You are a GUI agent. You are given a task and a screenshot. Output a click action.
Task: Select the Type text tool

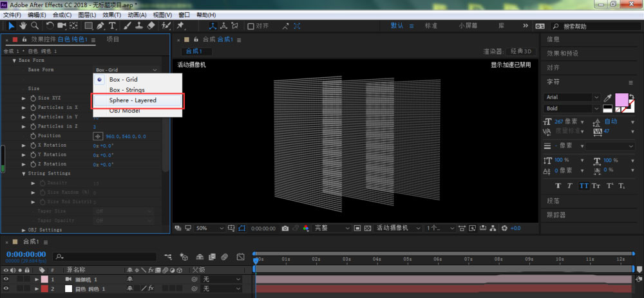coord(112,26)
